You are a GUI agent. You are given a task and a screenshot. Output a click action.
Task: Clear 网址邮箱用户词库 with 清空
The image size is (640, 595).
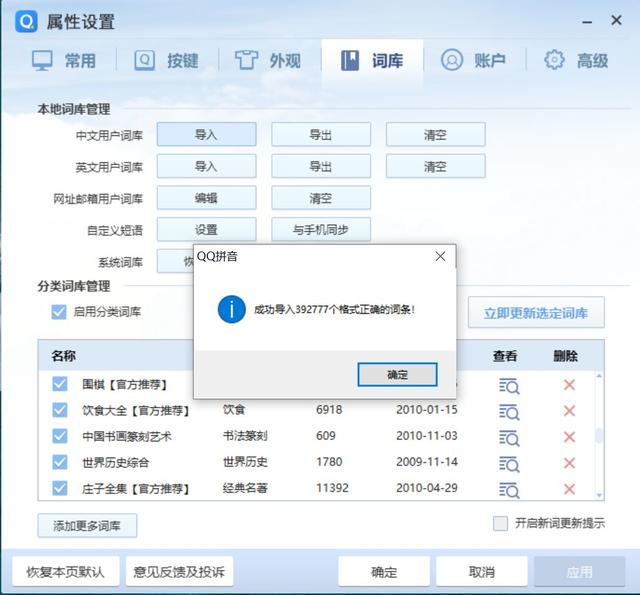click(321, 198)
